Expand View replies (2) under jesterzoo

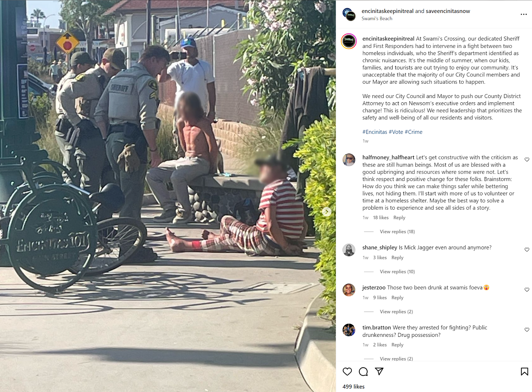[x=396, y=312]
